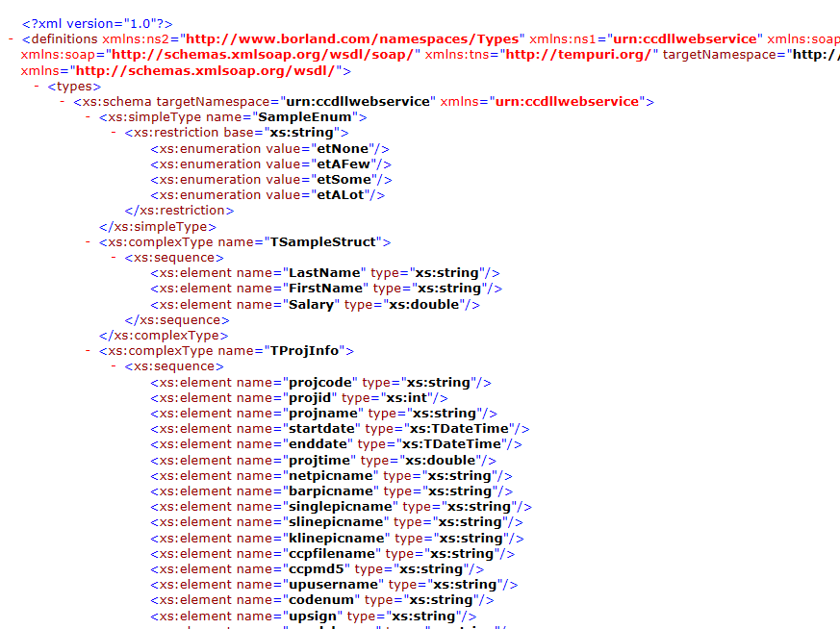Viewport: 840px width, 629px height.
Task: Click the LastName element name
Action: pyautogui.click(x=325, y=273)
